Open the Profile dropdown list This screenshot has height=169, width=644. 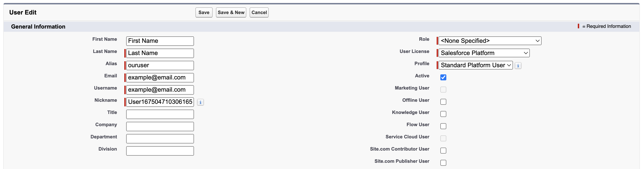point(475,65)
